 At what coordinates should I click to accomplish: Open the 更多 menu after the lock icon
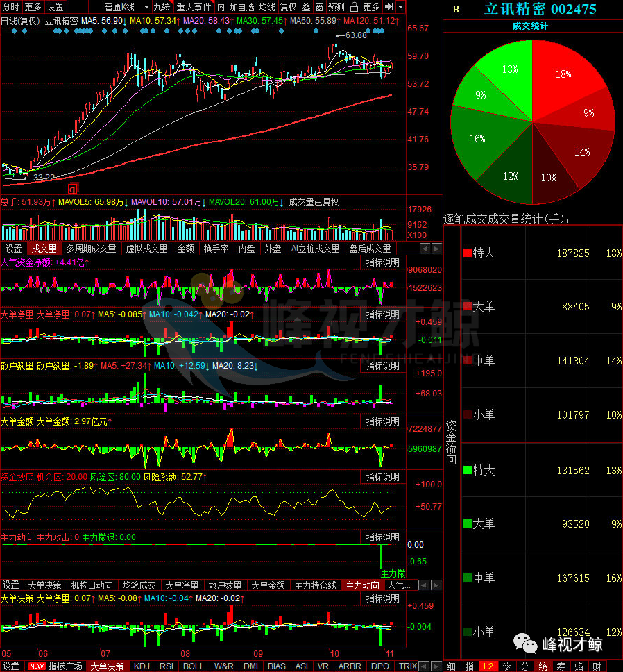click(370, 7)
